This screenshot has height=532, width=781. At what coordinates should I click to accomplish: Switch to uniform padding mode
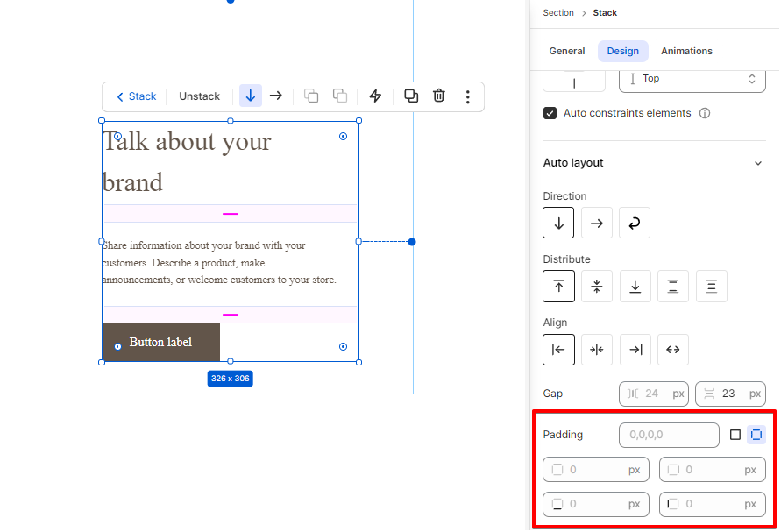[735, 435]
